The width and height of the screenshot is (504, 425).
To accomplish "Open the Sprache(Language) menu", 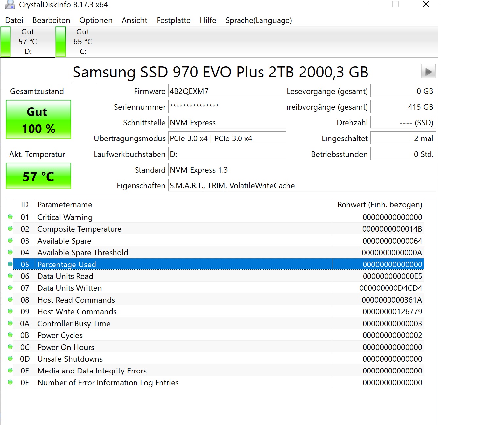I will (x=259, y=20).
